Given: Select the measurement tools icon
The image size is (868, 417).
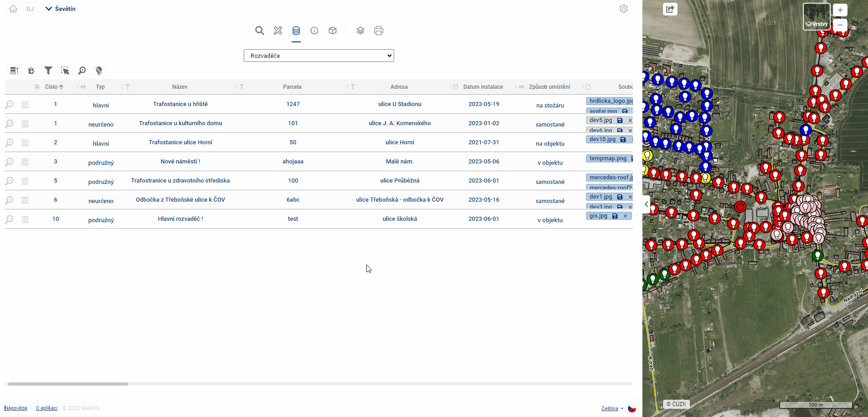Looking at the screenshot, I should click(278, 31).
